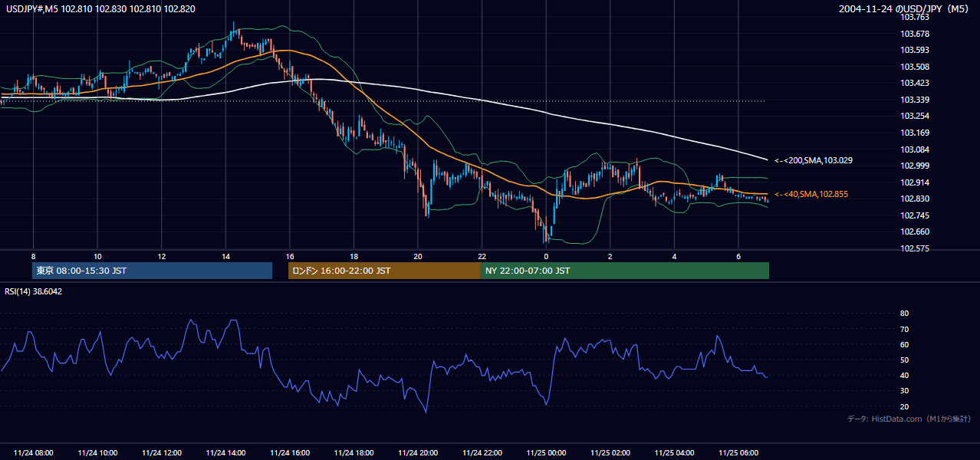This screenshot has height=460, width=980.
Task: Click the 103.339 price axis label
Action: tap(915, 100)
